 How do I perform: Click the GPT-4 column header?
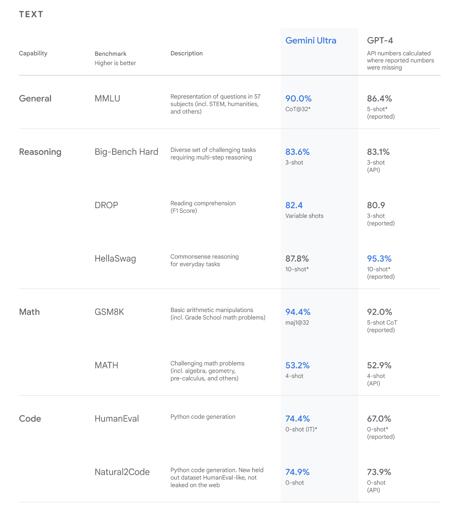pos(380,41)
